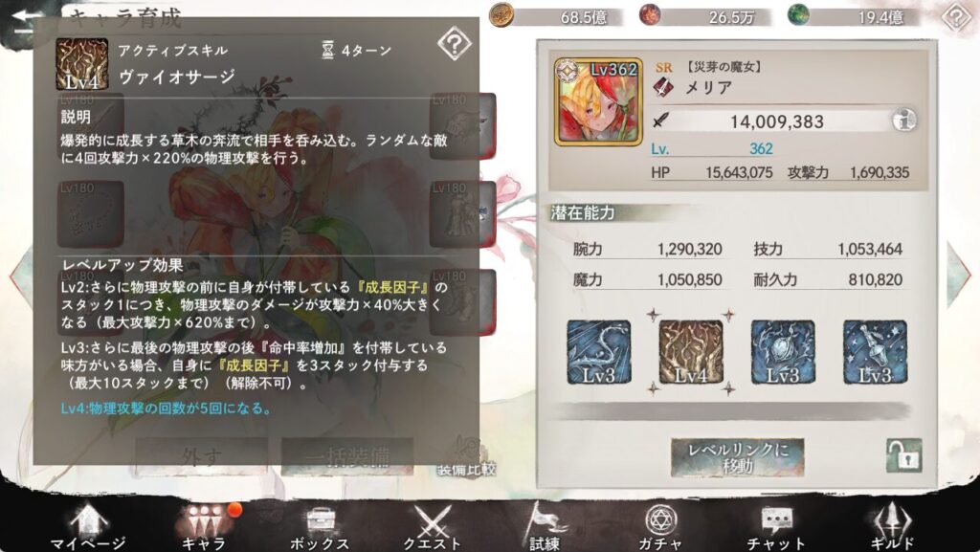Select the fourth blue Lv3 staff skill icon

pyautogui.click(x=875, y=353)
